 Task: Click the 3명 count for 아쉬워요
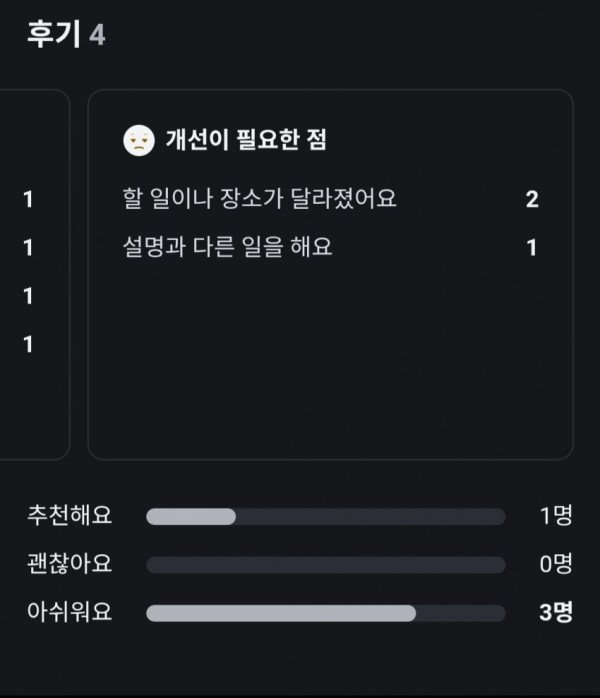(556, 612)
